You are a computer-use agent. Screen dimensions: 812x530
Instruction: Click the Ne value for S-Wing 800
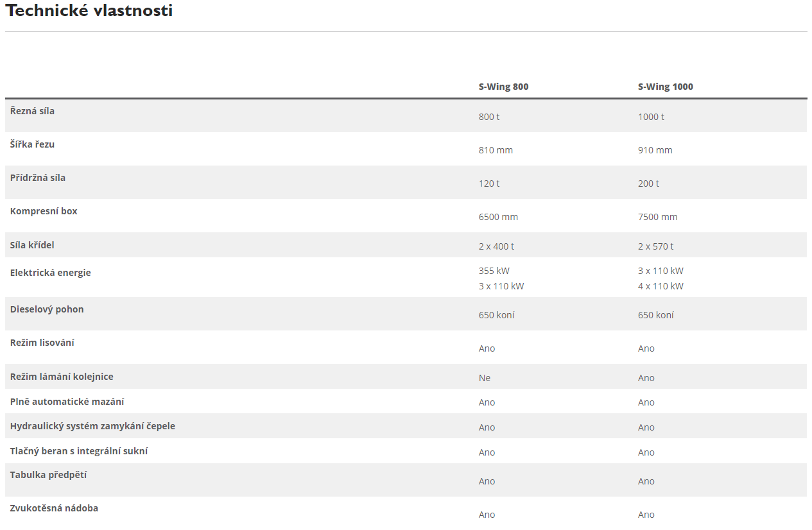click(484, 378)
